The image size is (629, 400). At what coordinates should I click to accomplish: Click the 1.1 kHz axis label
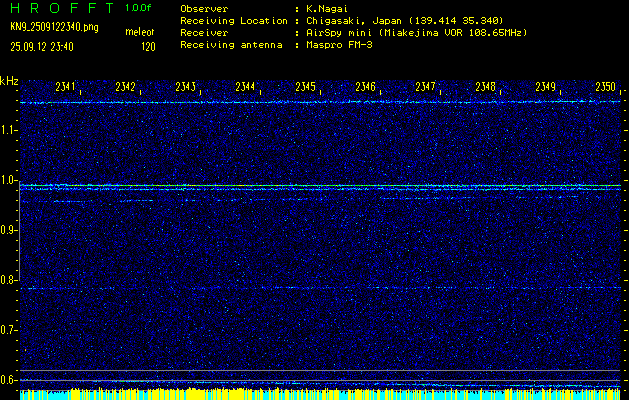click(x=8, y=130)
